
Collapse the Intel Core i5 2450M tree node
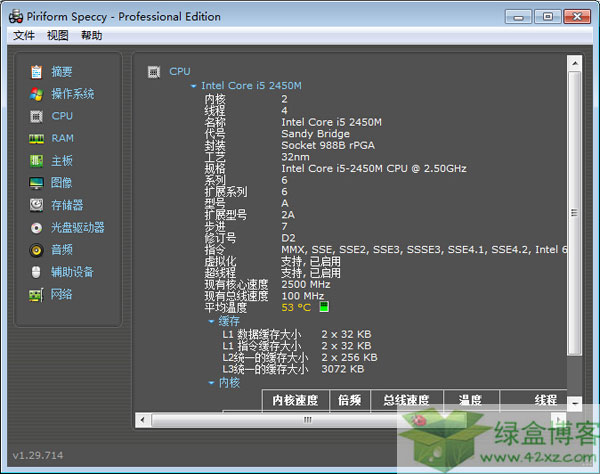[x=193, y=86]
